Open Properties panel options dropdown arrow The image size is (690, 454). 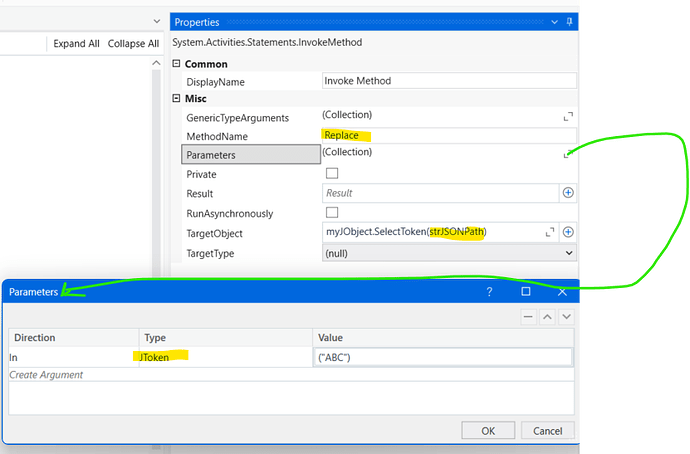(554, 22)
